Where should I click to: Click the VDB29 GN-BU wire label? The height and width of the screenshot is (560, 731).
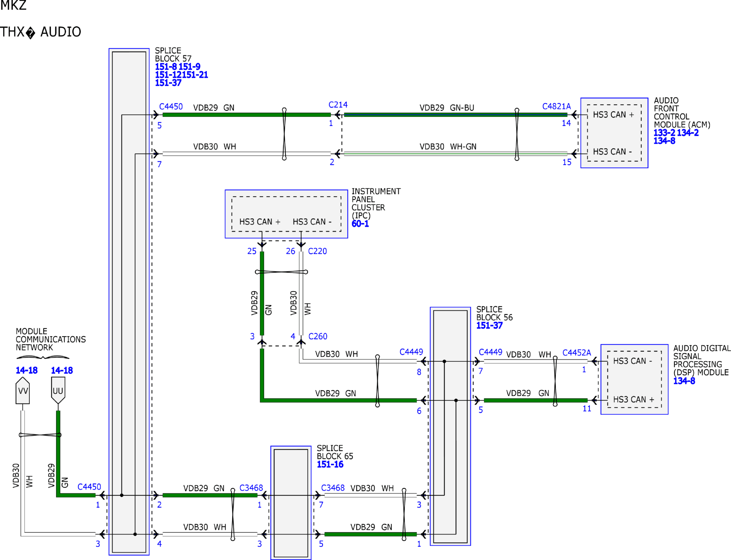coord(447,108)
